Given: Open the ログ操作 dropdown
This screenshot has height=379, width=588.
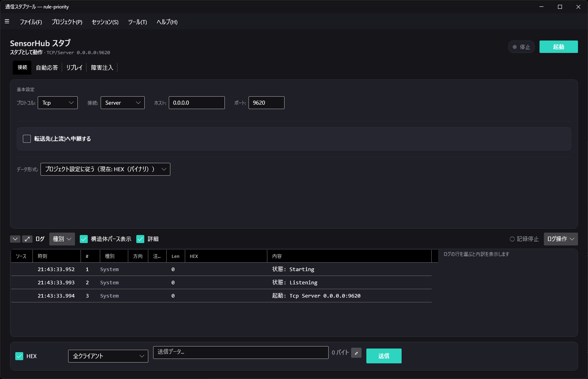Looking at the screenshot, I should click(x=561, y=239).
